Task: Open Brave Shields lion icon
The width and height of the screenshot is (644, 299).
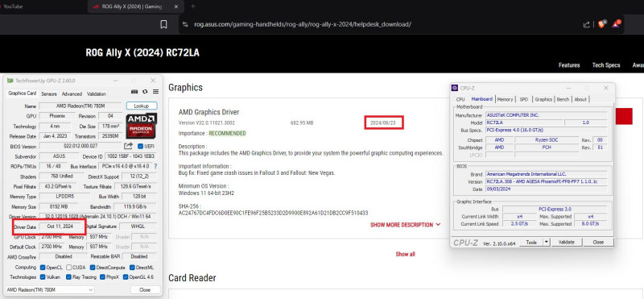Action: point(601,24)
